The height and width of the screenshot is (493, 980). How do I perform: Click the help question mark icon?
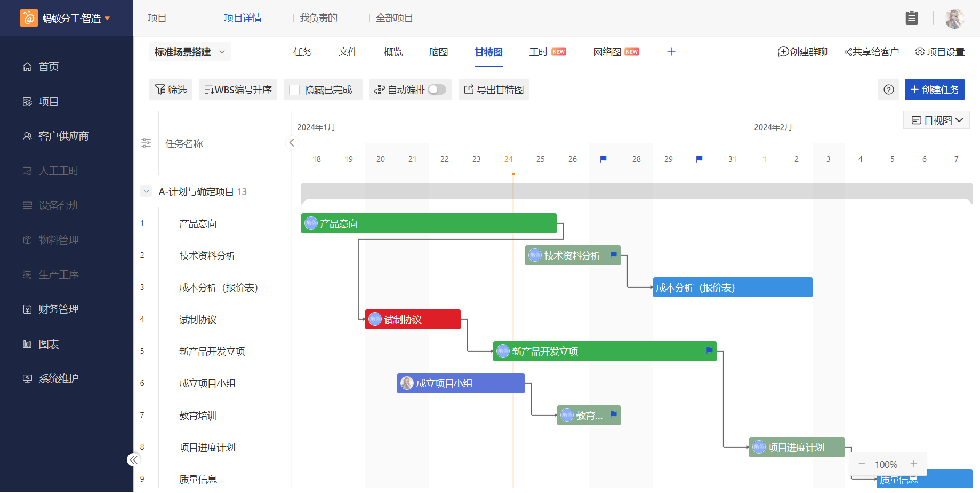tap(888, 90)
